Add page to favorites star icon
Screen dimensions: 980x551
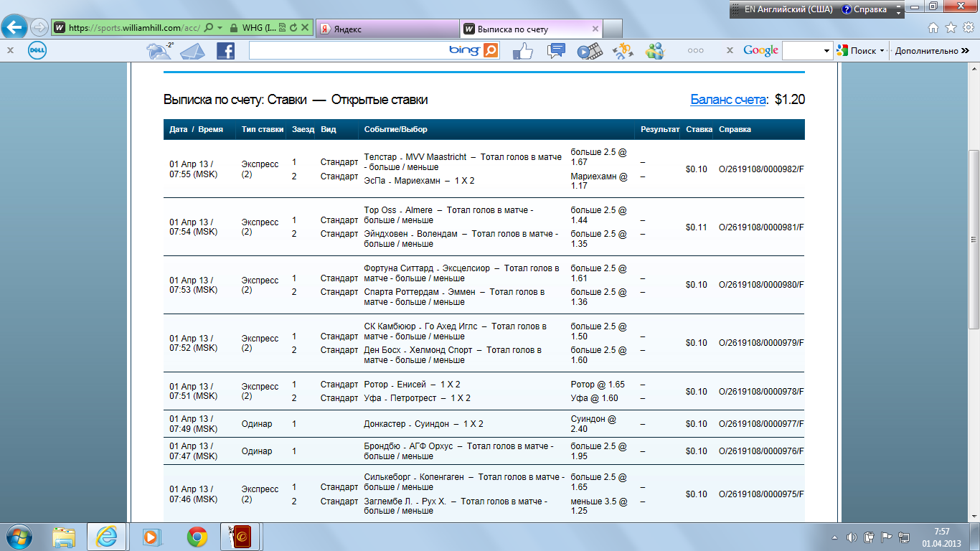click(951, 28)
